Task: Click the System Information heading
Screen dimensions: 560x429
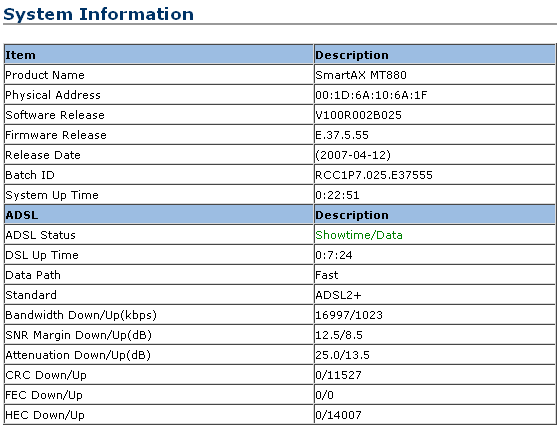Action: point(98,14)
